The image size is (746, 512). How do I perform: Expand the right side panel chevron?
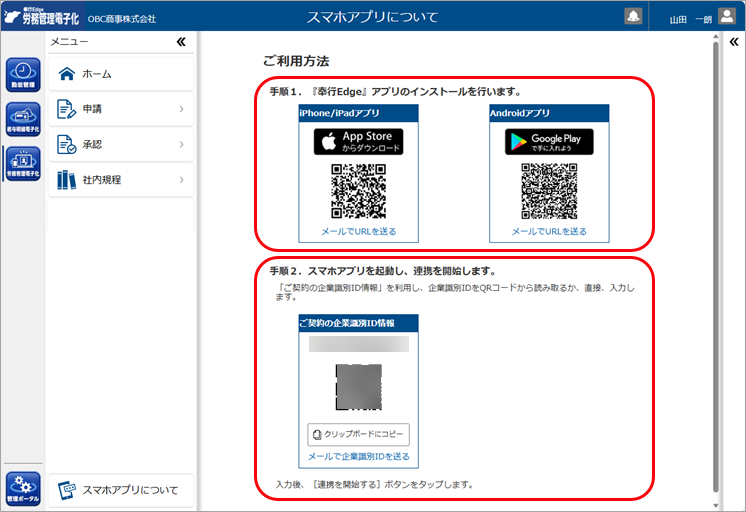coord(734,42)
